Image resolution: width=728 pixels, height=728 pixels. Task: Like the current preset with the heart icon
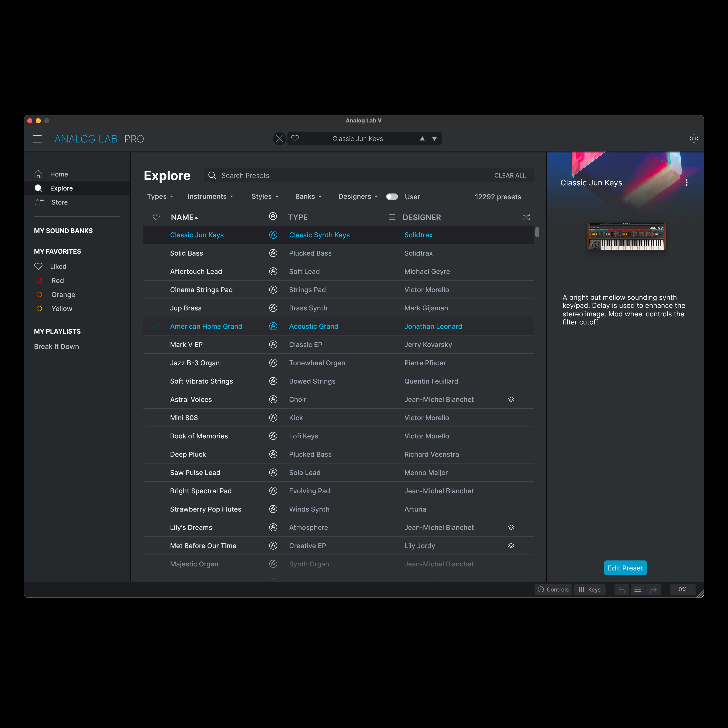[x=295, y=139]
